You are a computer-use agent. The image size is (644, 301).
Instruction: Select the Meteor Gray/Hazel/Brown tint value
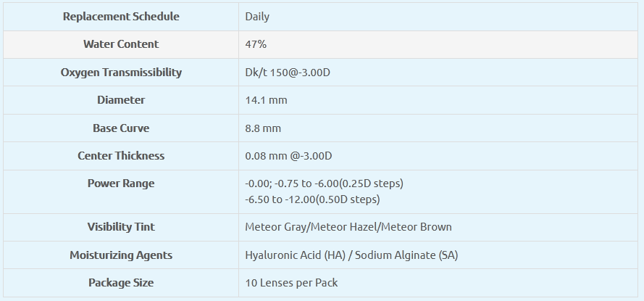click(x=348, y=227)
